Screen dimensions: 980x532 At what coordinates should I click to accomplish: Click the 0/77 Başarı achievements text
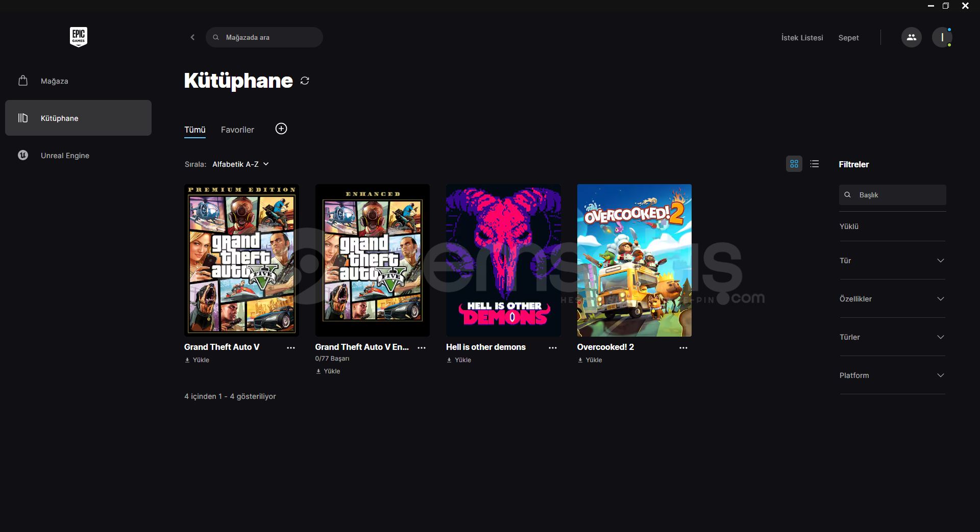(x=332, y=359)
